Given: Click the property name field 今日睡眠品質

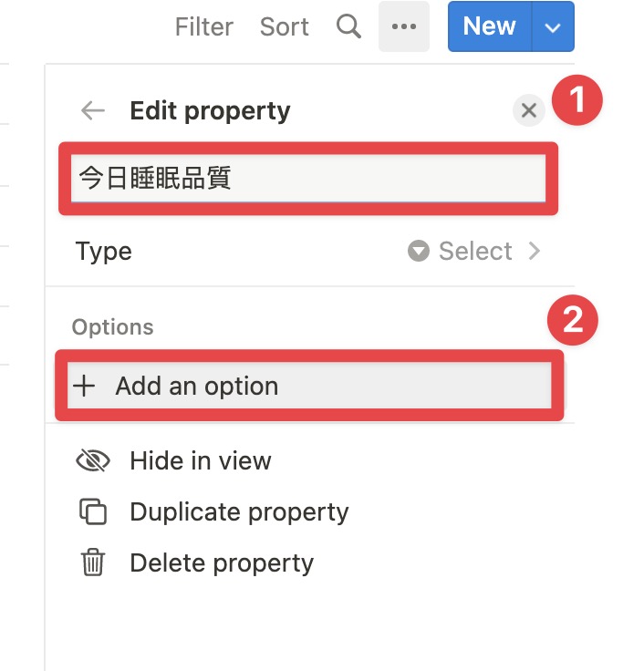Looking at the screenshot, I should pyautogui.click(x=308, y=179).
